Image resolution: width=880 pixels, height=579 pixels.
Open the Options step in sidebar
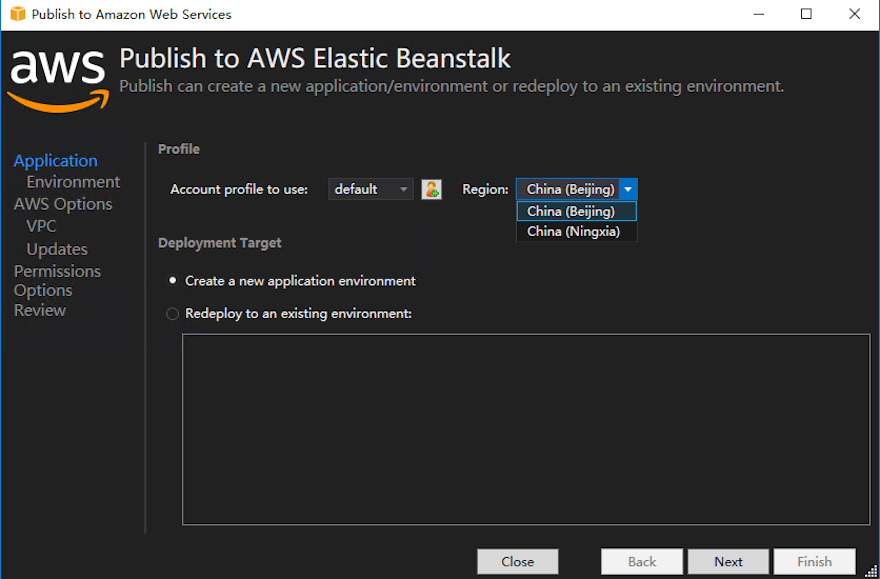click(43, 291)
